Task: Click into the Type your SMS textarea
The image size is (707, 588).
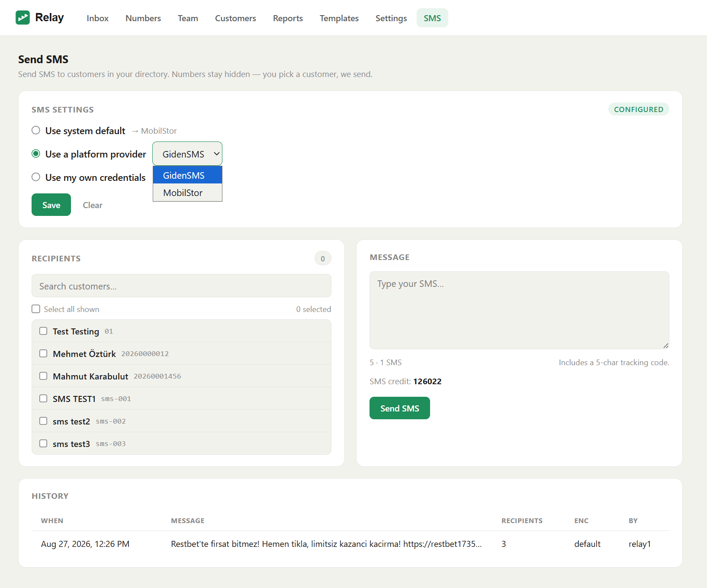Action: click(519, 310)
